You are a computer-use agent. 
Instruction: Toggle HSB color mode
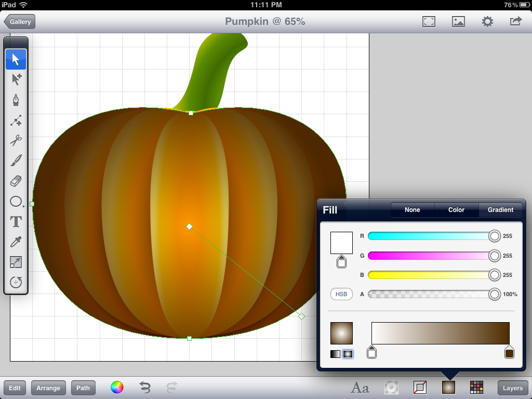click(x=341, y=294)
